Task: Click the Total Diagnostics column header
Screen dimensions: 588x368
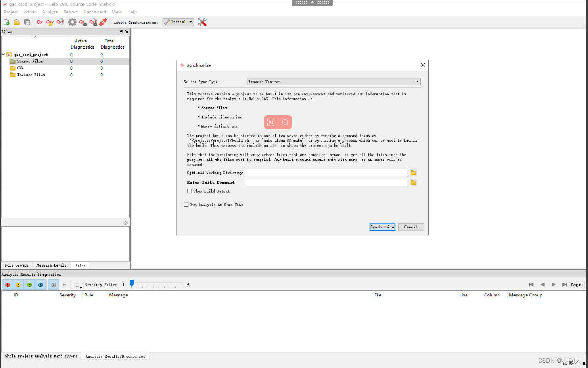Action: coord(112,44)
